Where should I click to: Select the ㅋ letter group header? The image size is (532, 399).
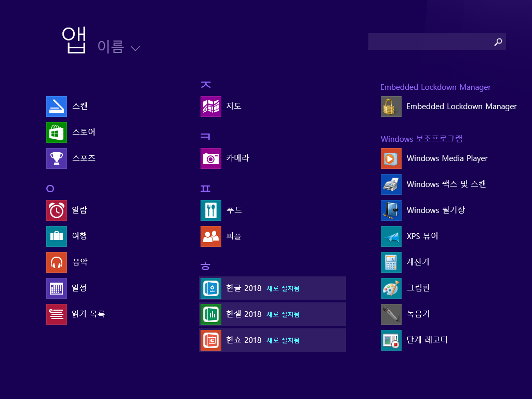point(205,137)
